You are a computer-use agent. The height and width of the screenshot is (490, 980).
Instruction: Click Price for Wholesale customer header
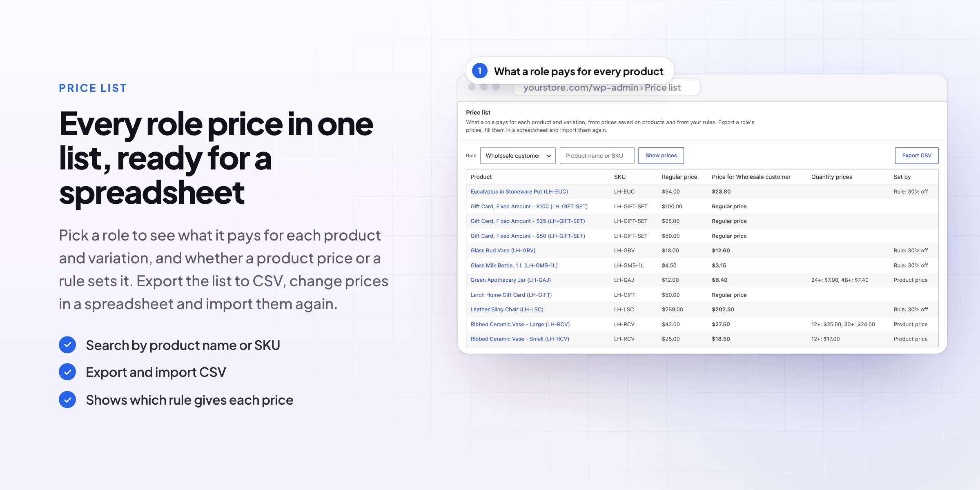[751, 177]
